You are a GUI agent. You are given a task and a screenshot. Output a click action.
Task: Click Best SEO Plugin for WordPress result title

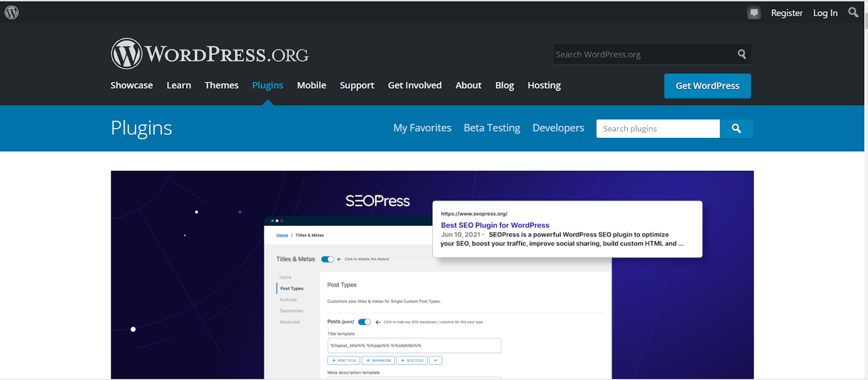pos(495,225)
